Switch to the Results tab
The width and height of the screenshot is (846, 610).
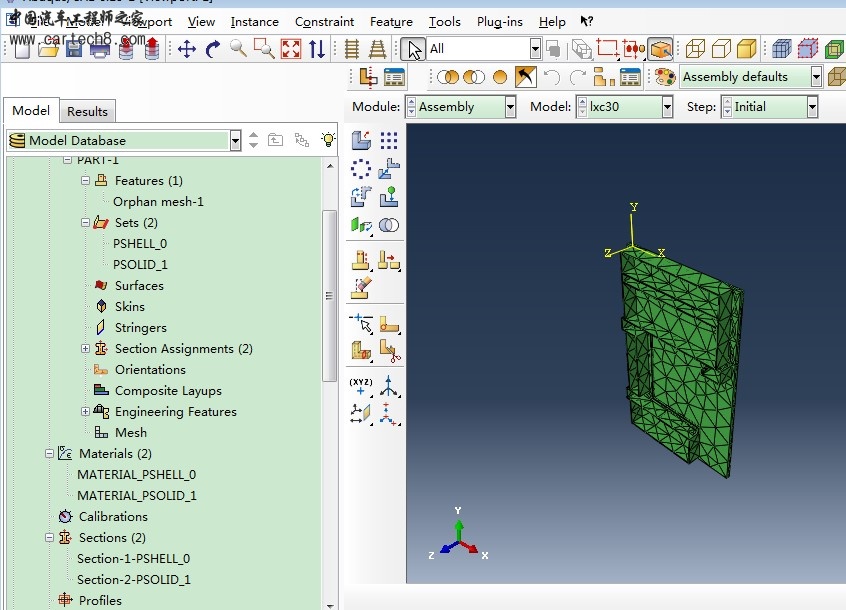[x=87, y=111]
